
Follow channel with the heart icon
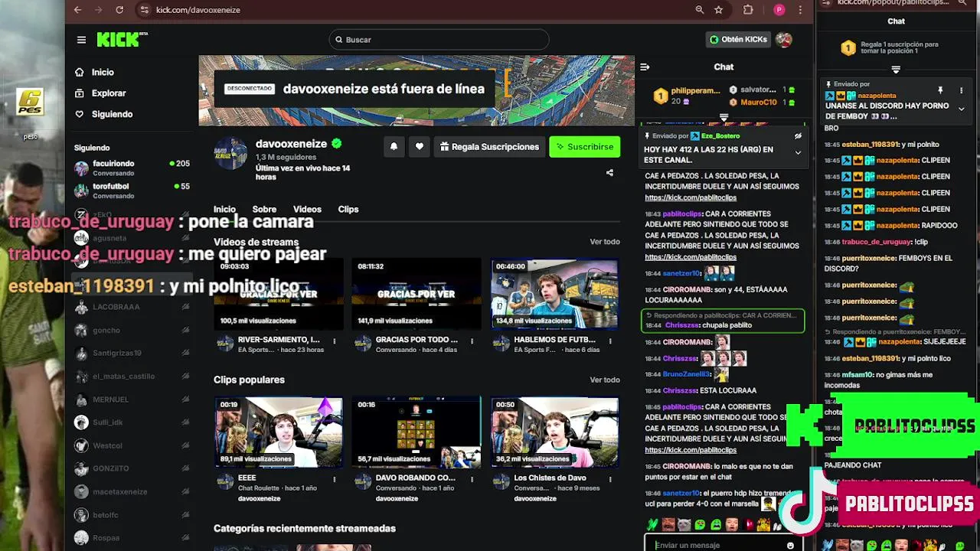(x=419, y=147)
